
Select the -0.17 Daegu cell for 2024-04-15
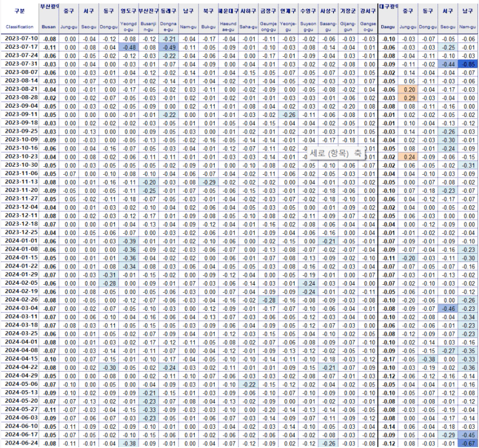point(388,359)
